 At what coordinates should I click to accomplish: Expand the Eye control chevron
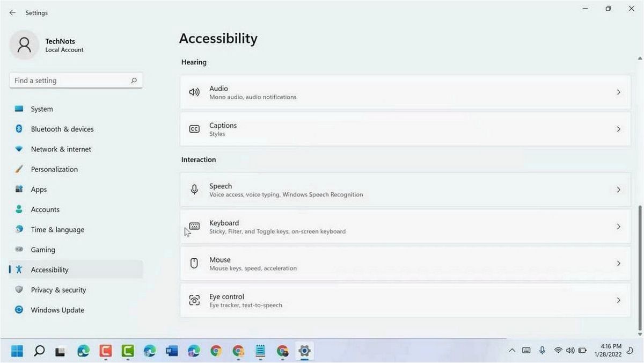(618, 300)
